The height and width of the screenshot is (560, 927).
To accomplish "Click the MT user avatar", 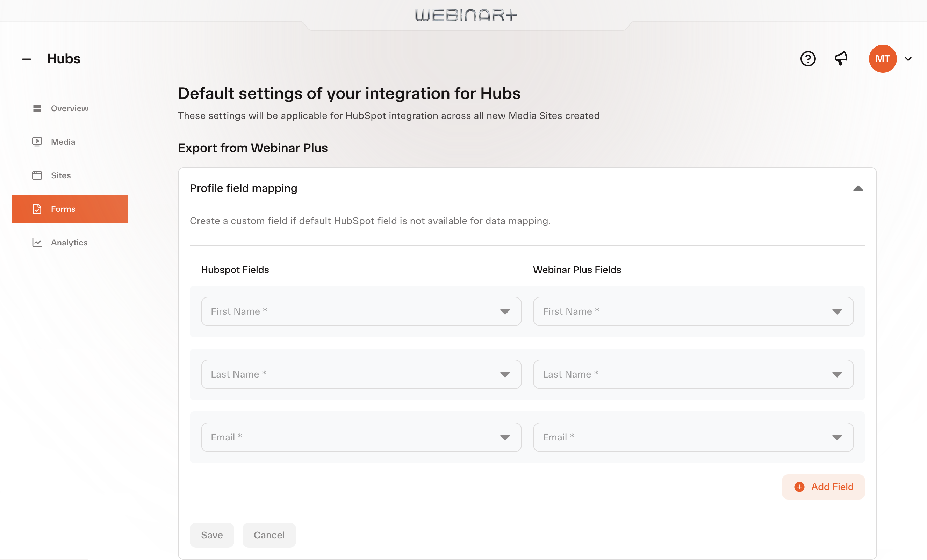I will click(x=883, y=59).
